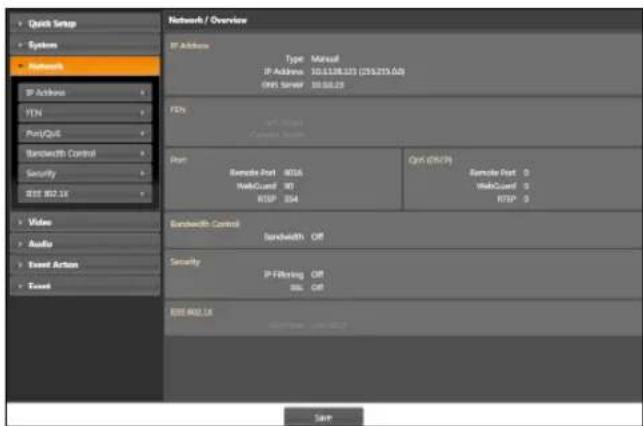Click the WebGuard value in QoS section
Screen dimensions: 643x426
click(x=526, y=186)
